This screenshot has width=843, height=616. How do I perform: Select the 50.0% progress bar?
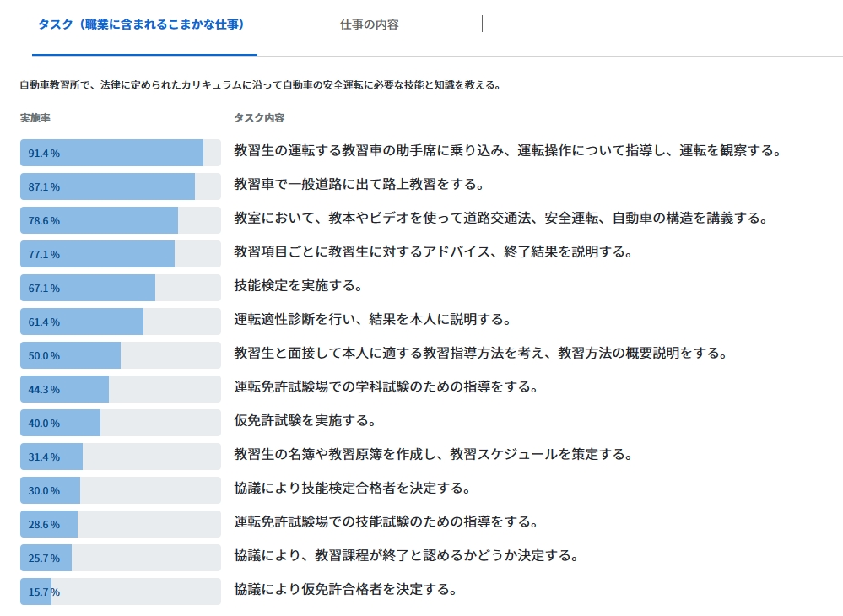coord(120,355)
